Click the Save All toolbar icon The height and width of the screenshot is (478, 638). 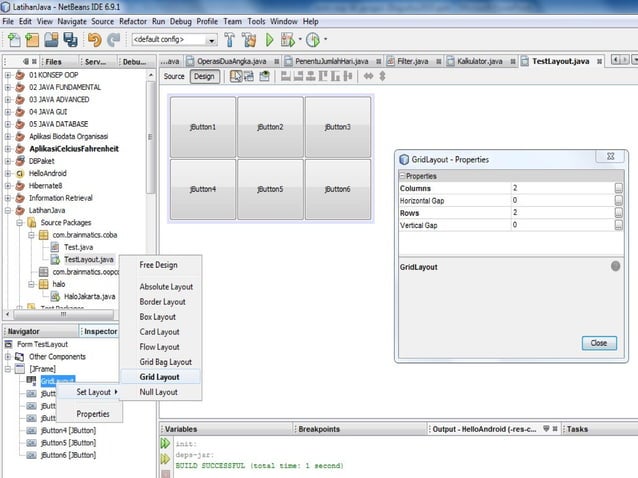coord(71,40)
